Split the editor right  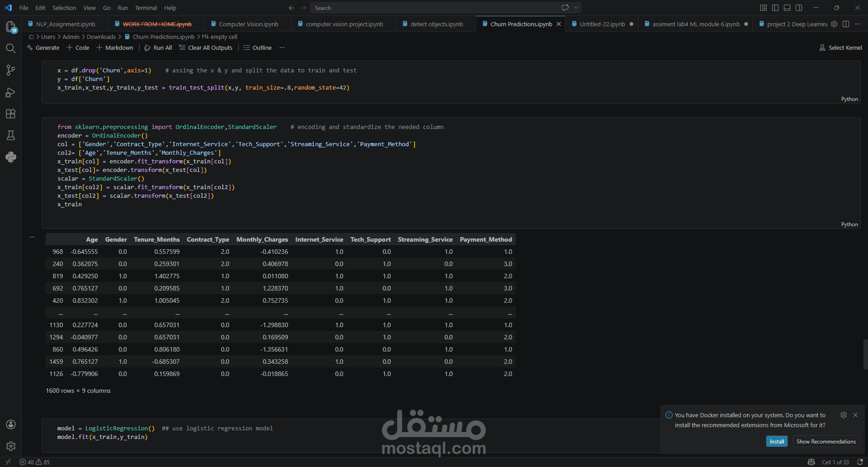[846, 24]
